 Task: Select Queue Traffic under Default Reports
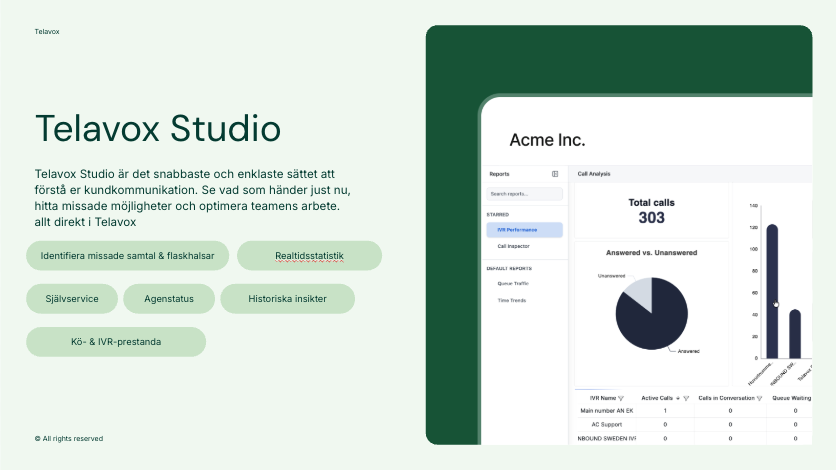point(512,285)
